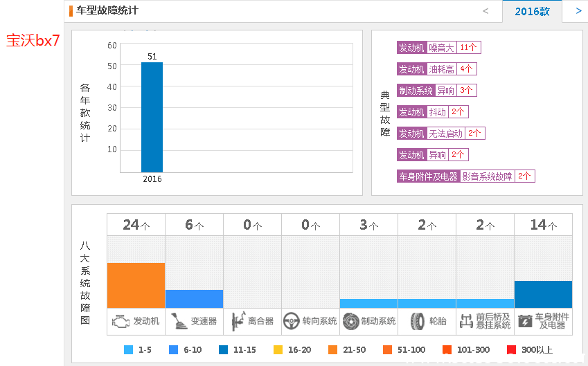Viewport: 588px width, 366px height.
Task: Click the axle and suspension (前后桥及悬挂系统) icon
Action: pos(467,321)
